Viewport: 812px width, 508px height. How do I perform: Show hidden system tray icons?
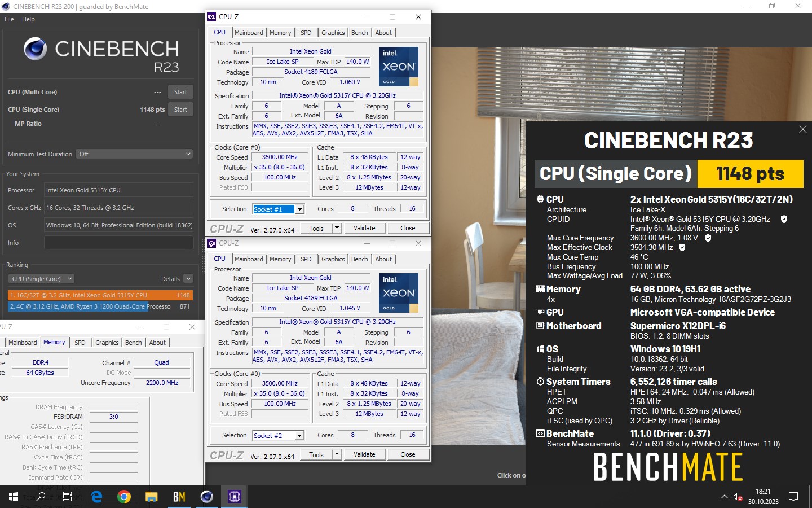[724, 497]
